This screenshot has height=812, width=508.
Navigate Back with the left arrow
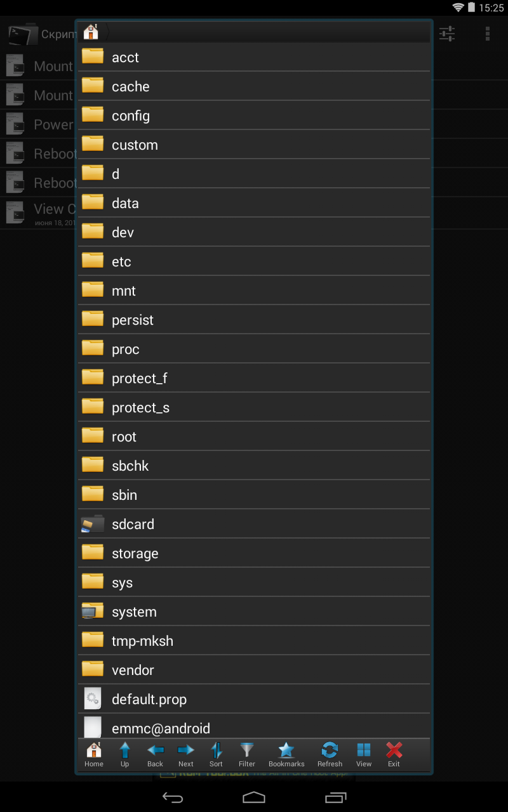[155, 754]
